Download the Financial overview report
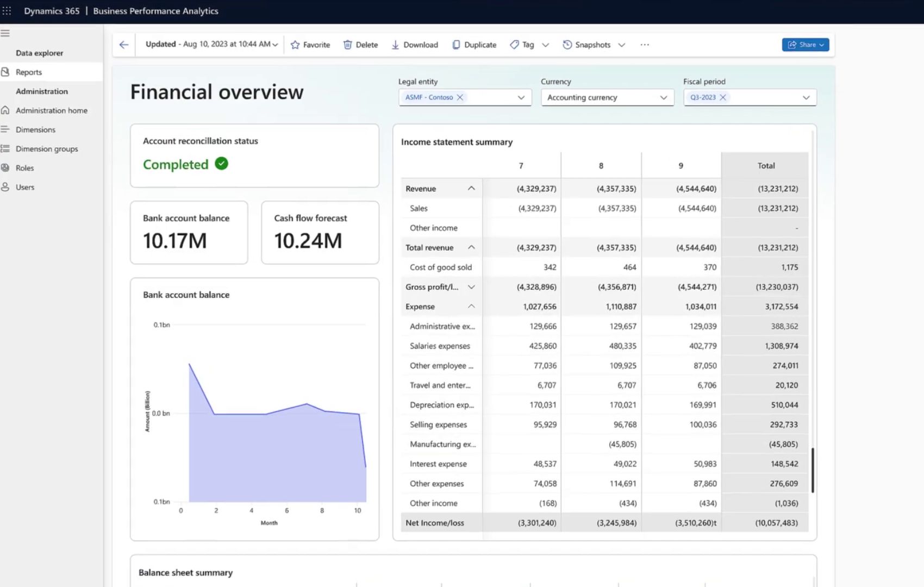Screen dimensions: 924x587 click(x=415, y=45)
